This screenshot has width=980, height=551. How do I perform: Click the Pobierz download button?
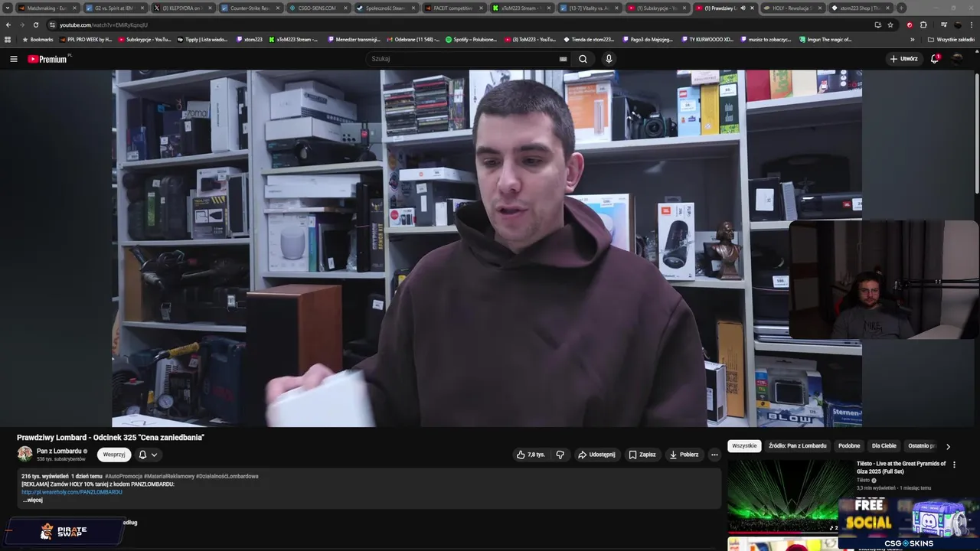pyautogui.click(x=684, y=455)
